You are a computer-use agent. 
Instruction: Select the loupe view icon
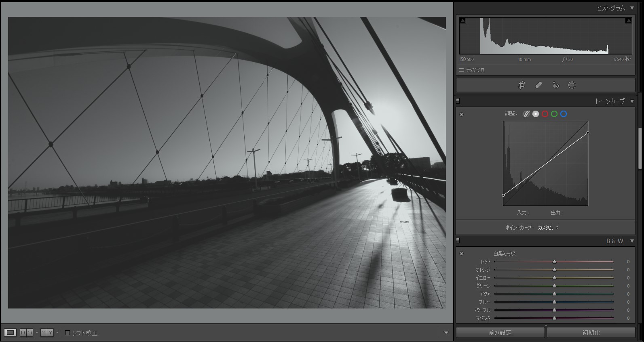[x=11, y=333]
